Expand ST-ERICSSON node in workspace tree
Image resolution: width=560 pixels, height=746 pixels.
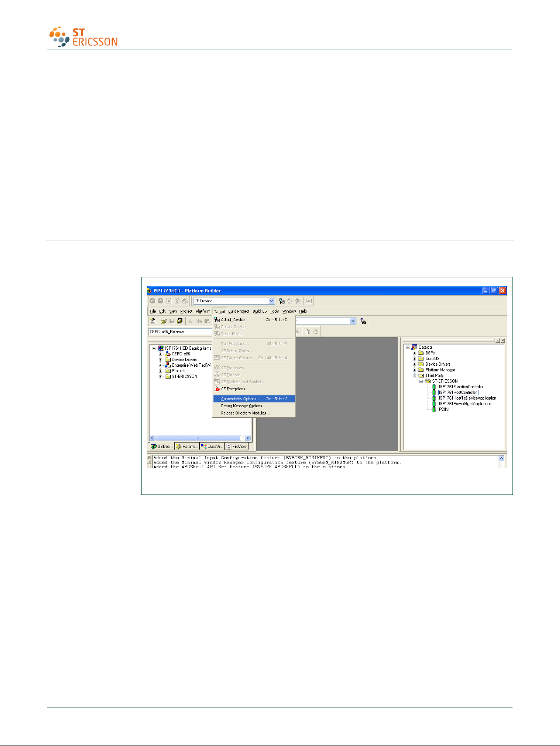coord(160,377)
